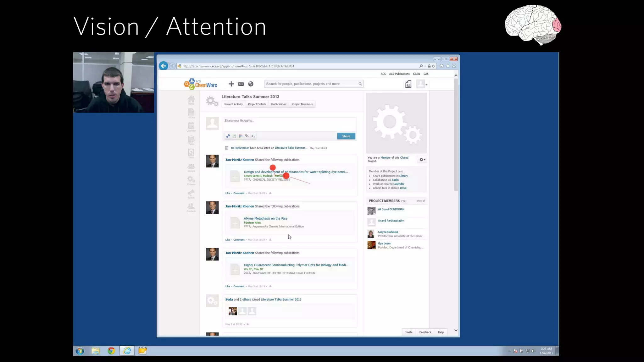Switch to the Project Details tab
Viewport: 644px width, 362px height.
point(257,104)
